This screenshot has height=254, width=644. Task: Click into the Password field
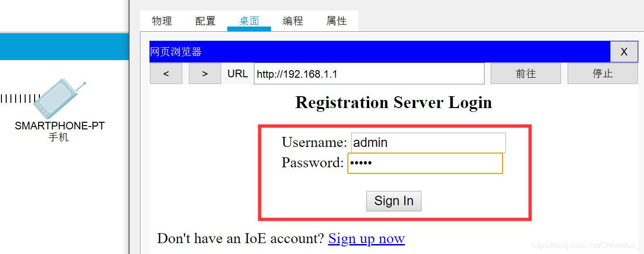pyautogui.click(x=425, y=163)
